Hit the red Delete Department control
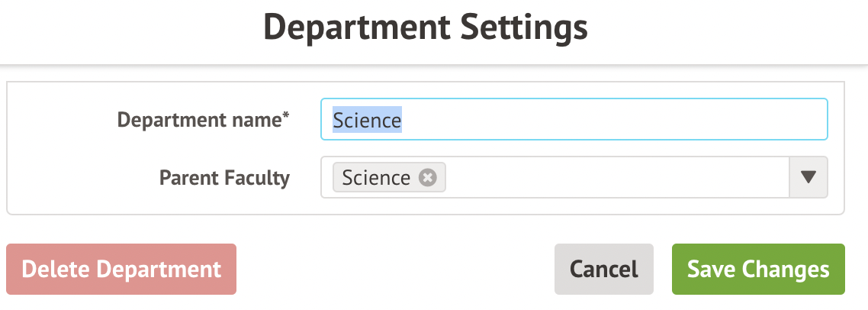Image resolution: width=868 pixels, height=310 pixels. tap(121, 269)
